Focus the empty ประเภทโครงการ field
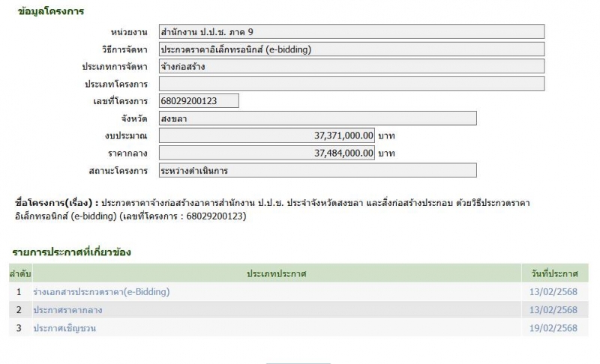Screen dimensions: 600x364 pyautogui.click(x=351, y=84)
